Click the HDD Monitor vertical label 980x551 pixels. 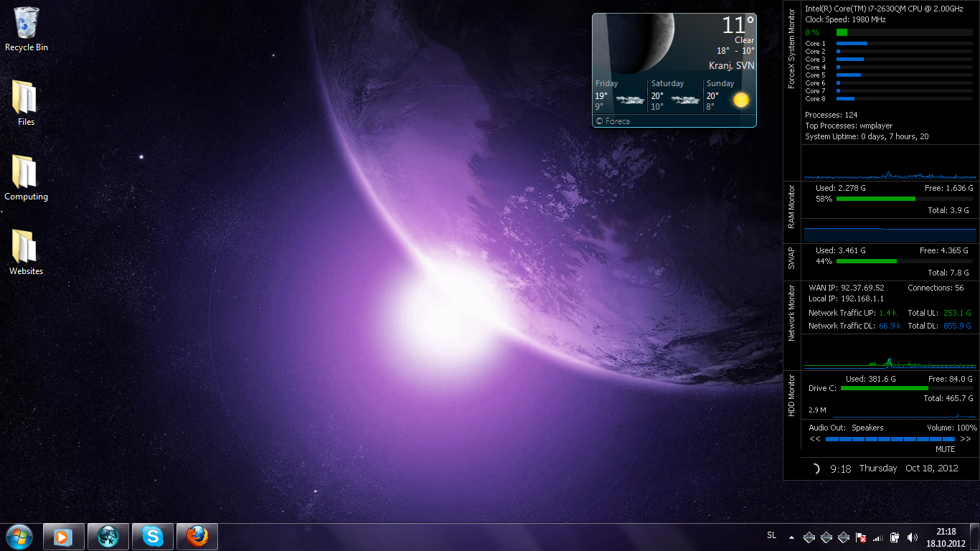coord(792,394)
